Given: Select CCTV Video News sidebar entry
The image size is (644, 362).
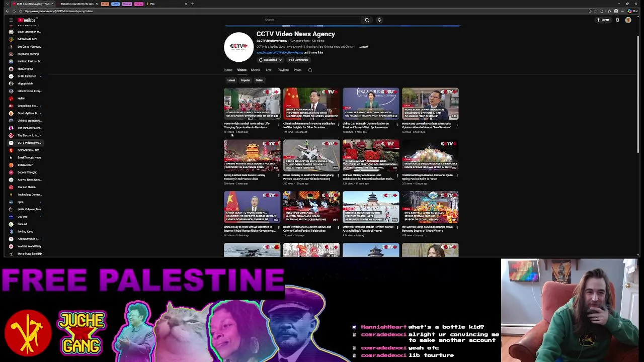Looking at the screenshot, I should pyautogui.click(x=25, y=143).
